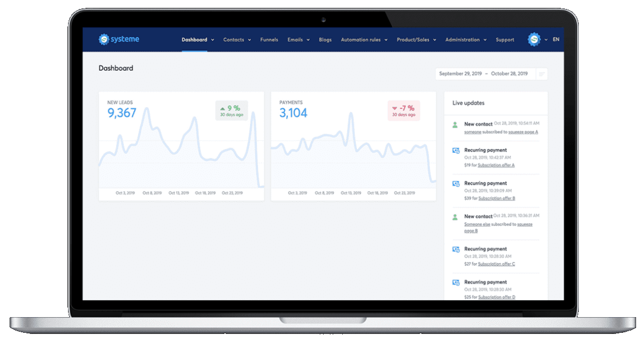The width and height of the screenshot is (644, 339).
Task: Go to the Funnels tab
Action: coord(269,40)
